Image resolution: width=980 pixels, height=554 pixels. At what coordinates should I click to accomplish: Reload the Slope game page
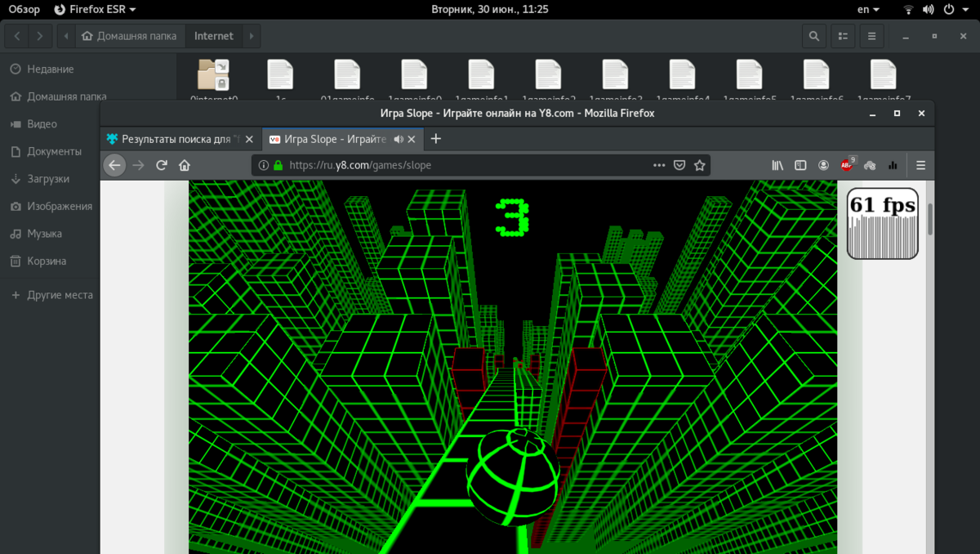coord(162,165)
